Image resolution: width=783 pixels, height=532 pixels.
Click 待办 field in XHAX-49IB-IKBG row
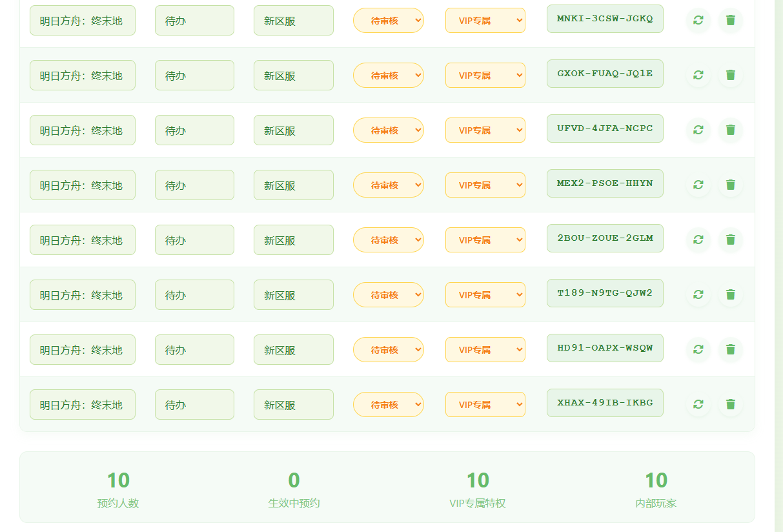pos(194,405)
